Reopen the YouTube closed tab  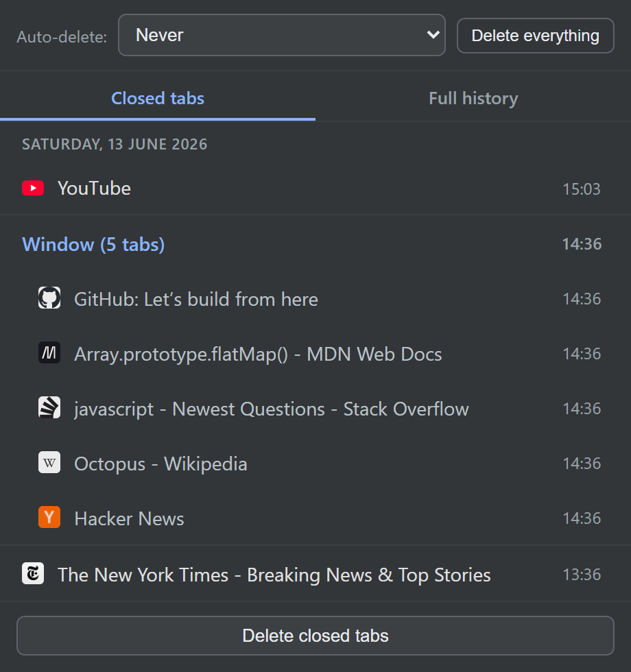click(315, 189)
